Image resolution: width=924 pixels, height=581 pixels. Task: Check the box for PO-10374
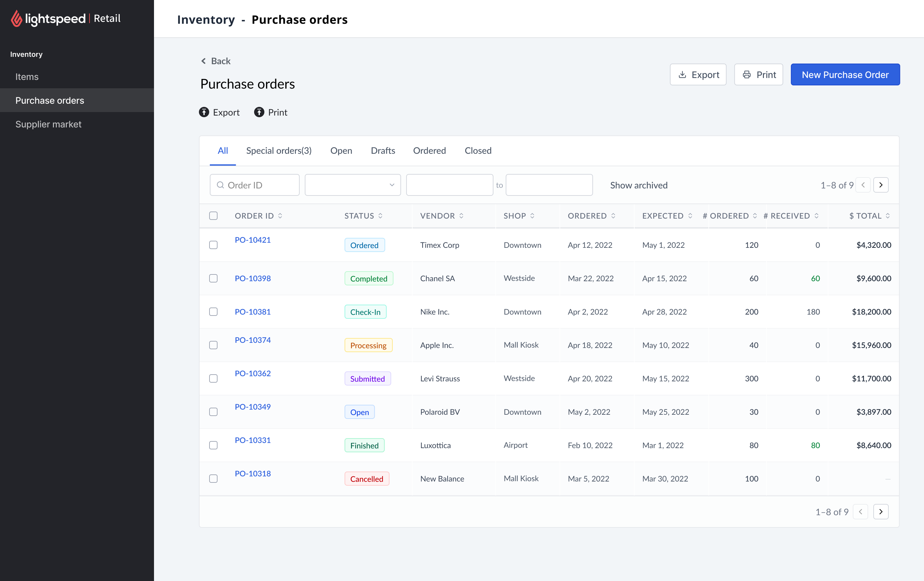coord(213,345)
